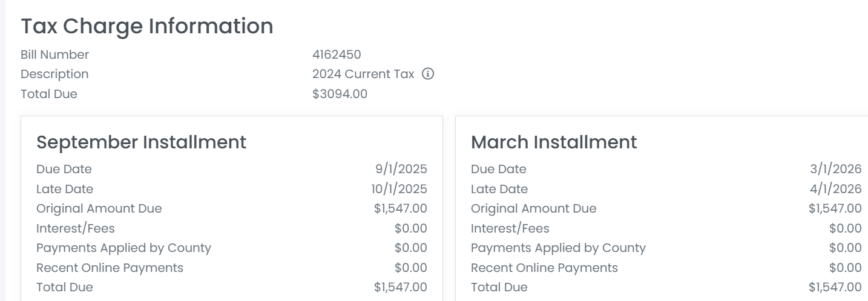The height and width of the screenshot is (301, 868).
Task: Click the Bill Number label
Action: click(x=54, y=55)
